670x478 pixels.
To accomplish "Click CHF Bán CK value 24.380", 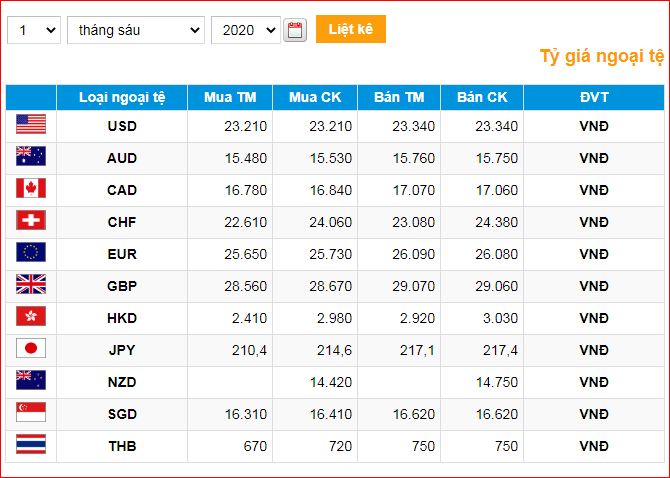I will pyautogui.click(x=497, y=223).
